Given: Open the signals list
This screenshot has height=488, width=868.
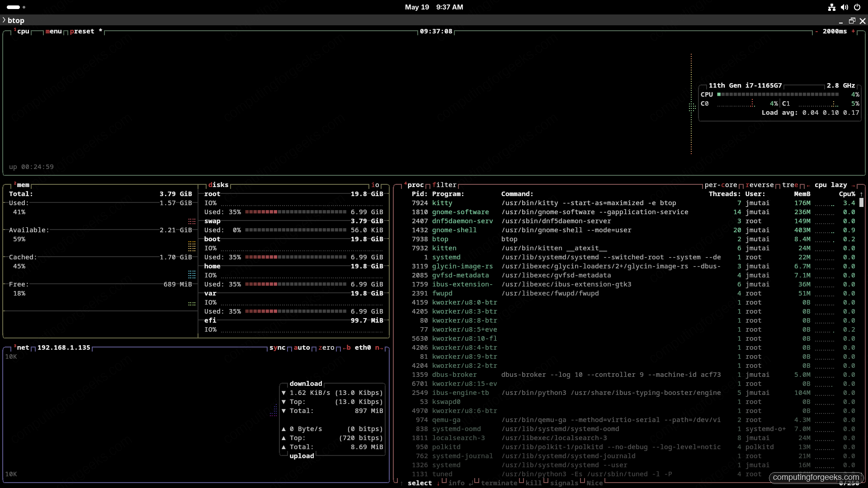Looking at the screenshot, I should (x=564, y=483).
